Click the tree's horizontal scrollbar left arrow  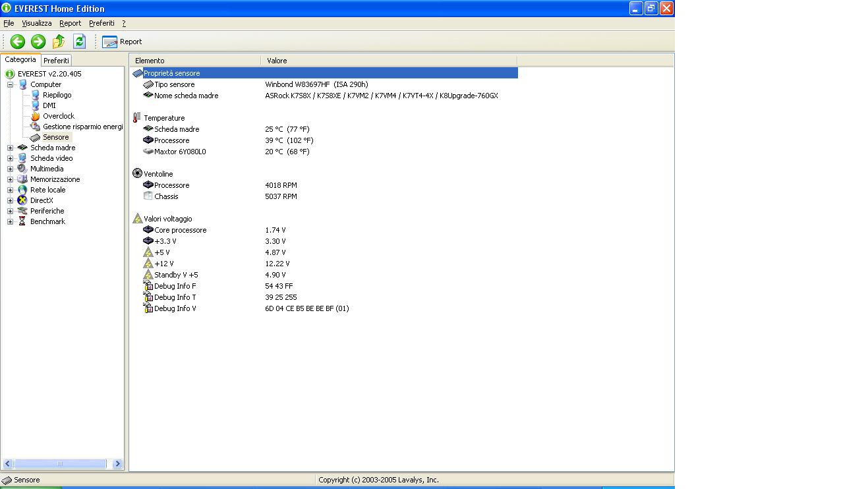click(x=8, y=464)
